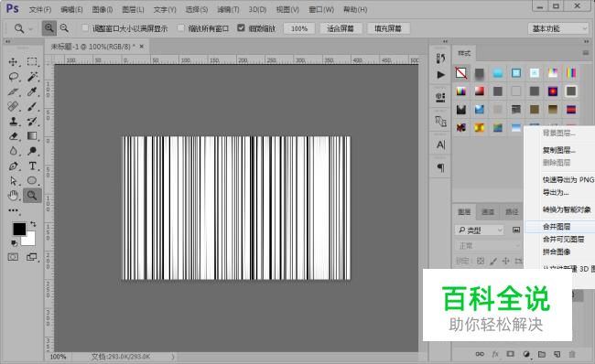Apply the no-style (red slash) swatch
The width and height of the screenshot is (595, 364).
click(x=461, y=73)
